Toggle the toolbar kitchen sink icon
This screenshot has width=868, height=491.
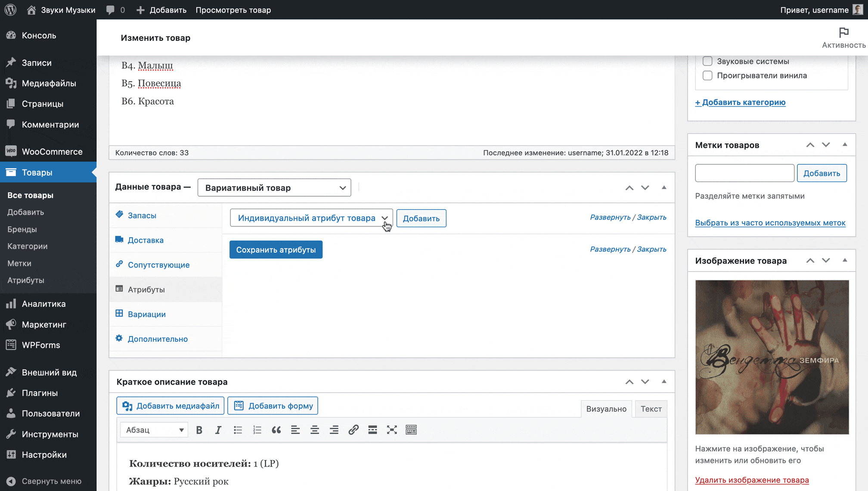pyautogui.click(x=411, y=430)
